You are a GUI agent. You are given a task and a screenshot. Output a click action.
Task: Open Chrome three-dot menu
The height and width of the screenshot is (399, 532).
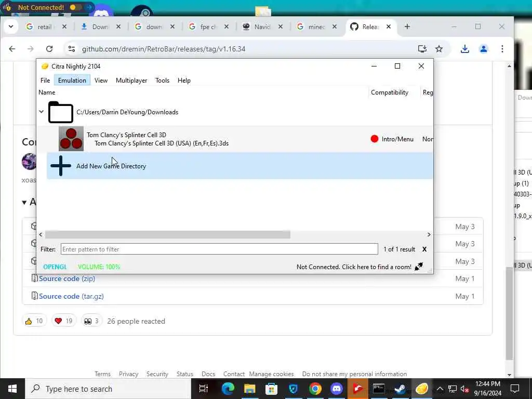[x=502, y=49]
